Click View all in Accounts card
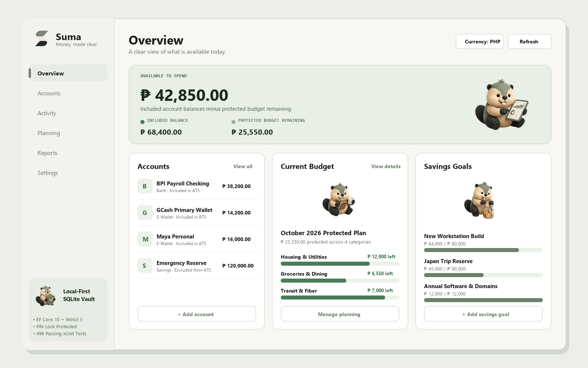 tap(243, 166)
